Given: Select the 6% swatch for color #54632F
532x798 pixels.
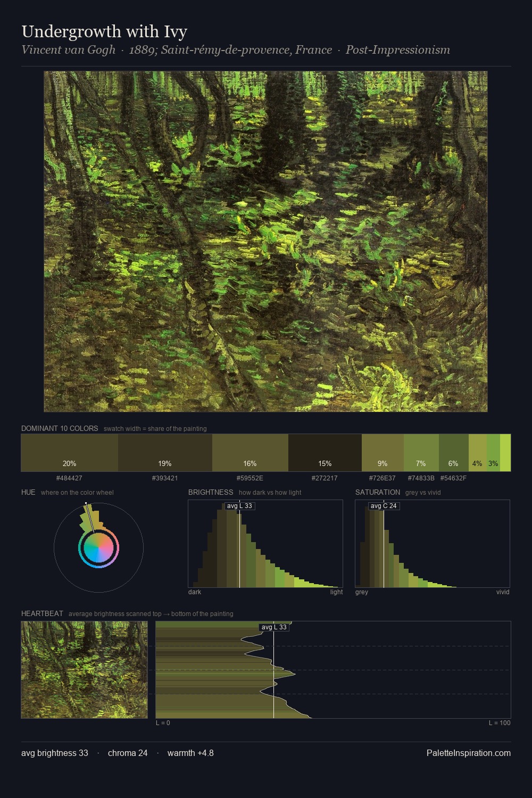Looking at the screenshot, I should coord(454,453).
